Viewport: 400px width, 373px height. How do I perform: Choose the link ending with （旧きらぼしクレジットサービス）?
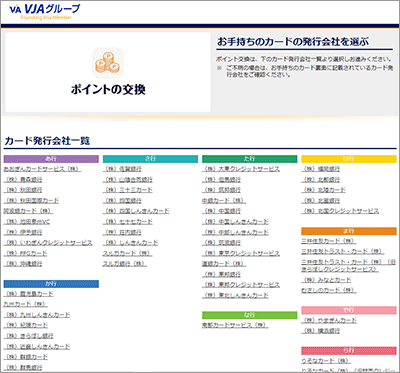tap(348, 265)
